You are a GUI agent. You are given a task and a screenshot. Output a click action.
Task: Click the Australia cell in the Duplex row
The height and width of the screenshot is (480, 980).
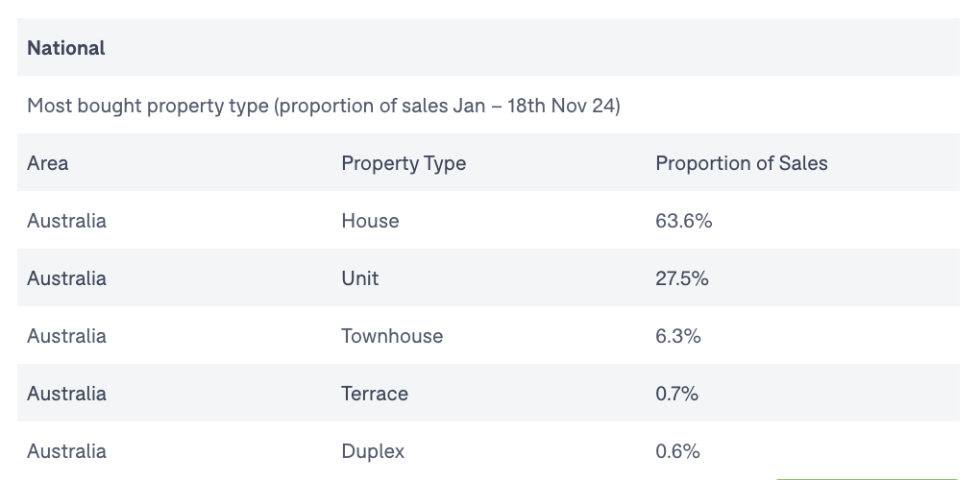(67, 451)
